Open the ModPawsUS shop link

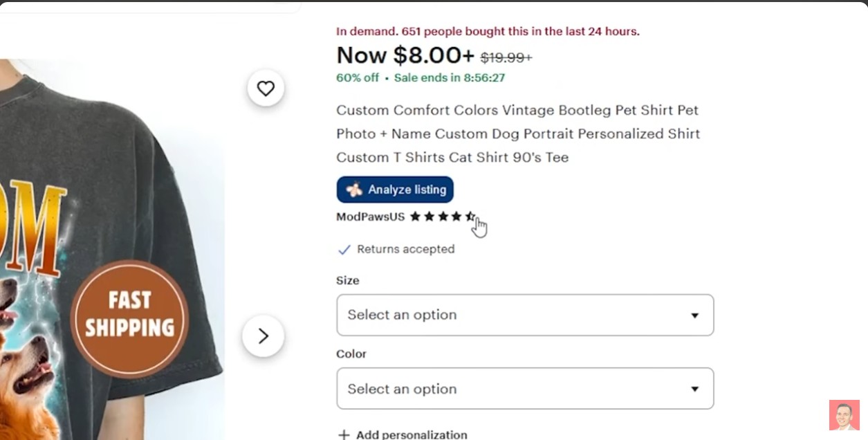(x=370, y=217)
